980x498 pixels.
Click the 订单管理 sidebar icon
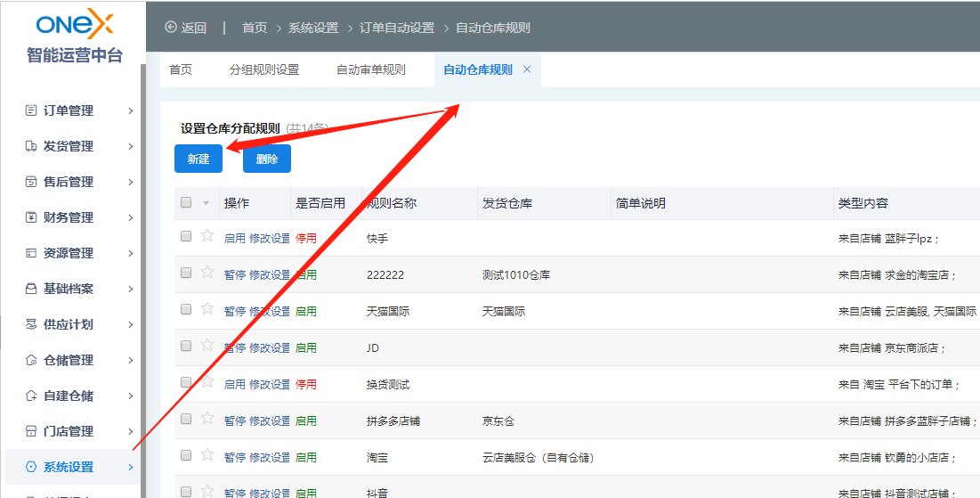tap(30, 110)
